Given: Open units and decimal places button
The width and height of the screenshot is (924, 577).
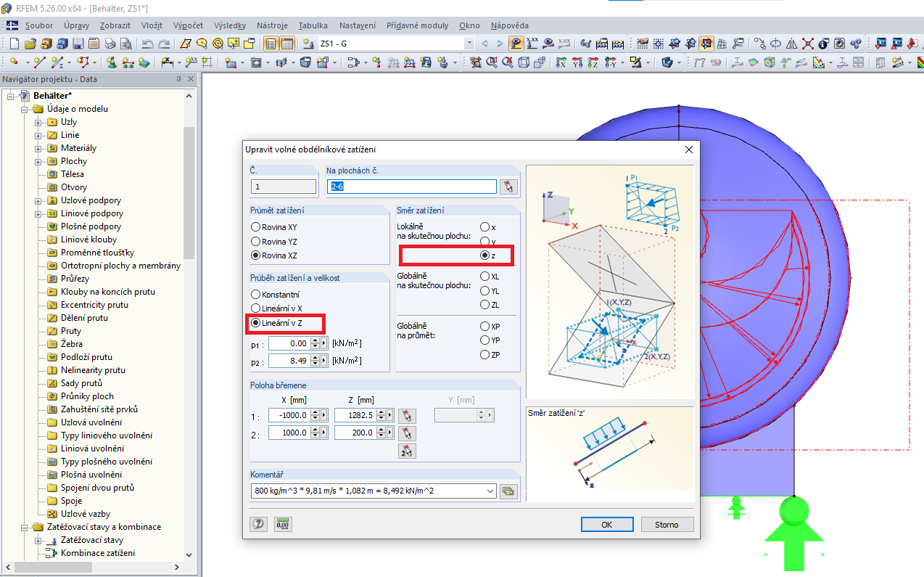Looking at the screenshot, I should pyautogui.click(x=282, y=524).
